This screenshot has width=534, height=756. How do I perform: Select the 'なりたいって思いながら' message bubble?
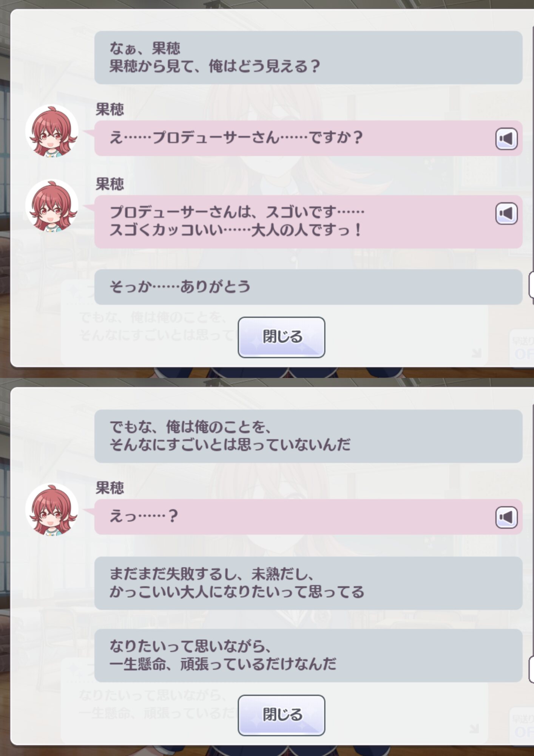[308, 656]
